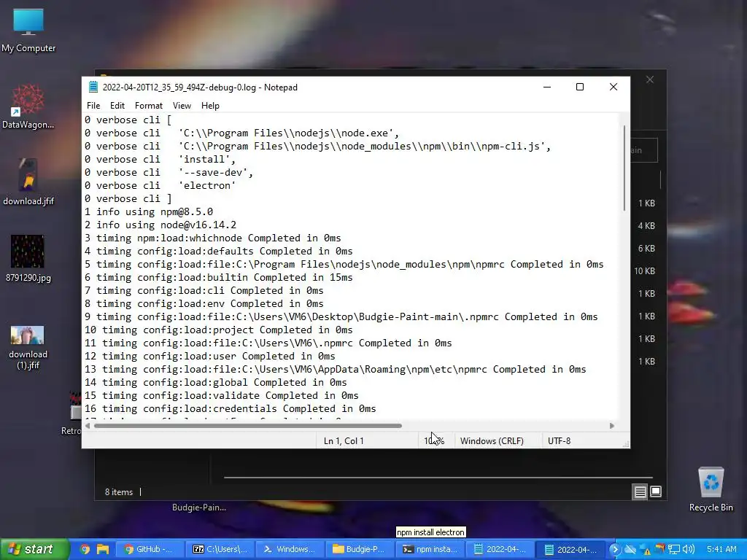
Task: Open the Recycle Bin icon
Action: [x=711, y=489]
